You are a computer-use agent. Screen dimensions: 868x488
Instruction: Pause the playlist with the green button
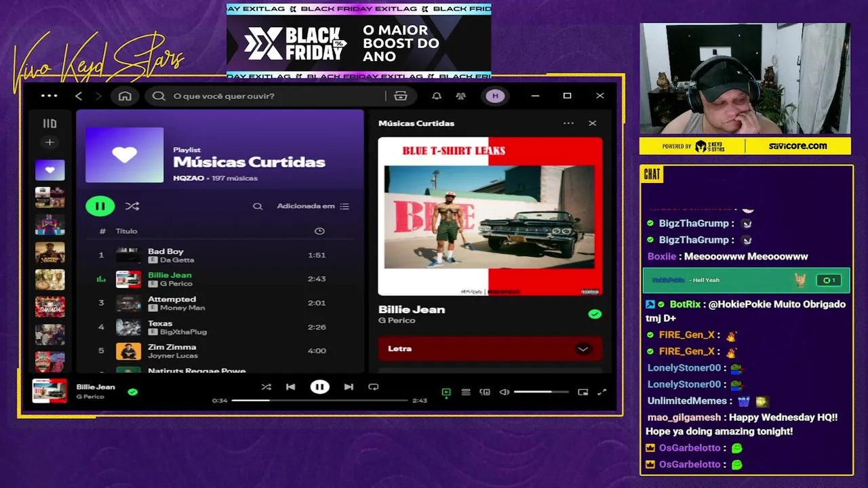pos(100,206)
